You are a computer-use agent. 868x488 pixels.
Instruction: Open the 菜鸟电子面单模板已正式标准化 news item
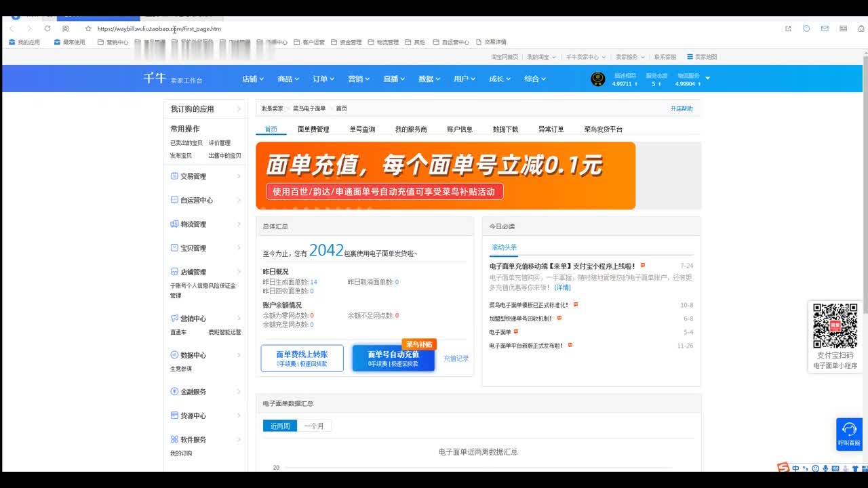529,305
